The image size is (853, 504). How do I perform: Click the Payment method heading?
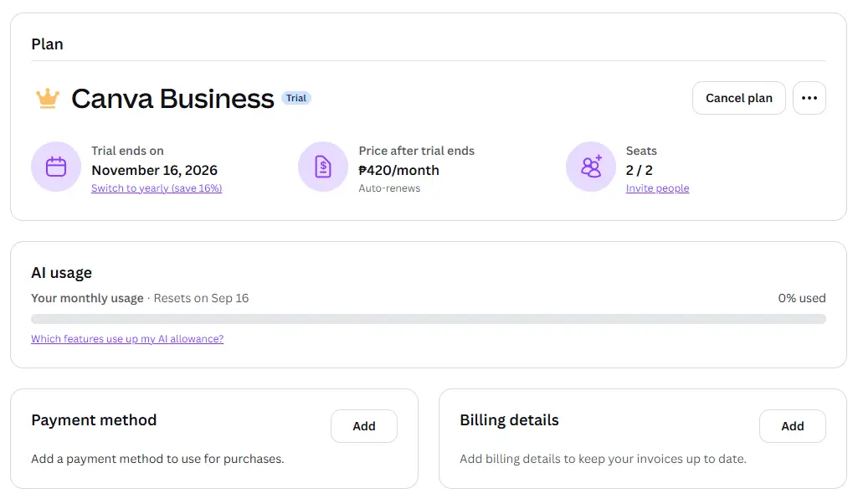click(x=94, y=420)
